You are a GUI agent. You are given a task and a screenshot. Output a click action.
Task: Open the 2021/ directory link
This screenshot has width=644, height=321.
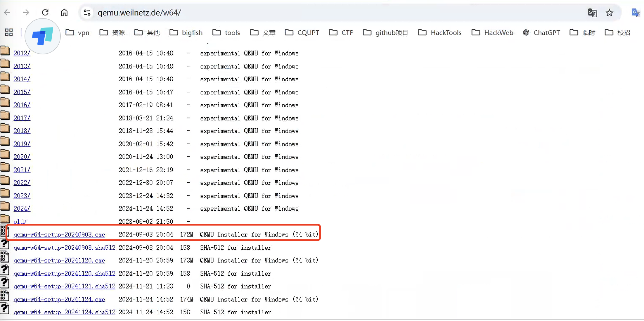pos(22,170)
